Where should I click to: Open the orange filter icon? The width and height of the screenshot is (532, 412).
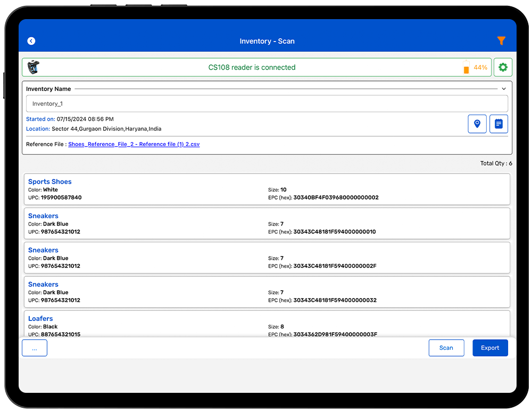501,41
